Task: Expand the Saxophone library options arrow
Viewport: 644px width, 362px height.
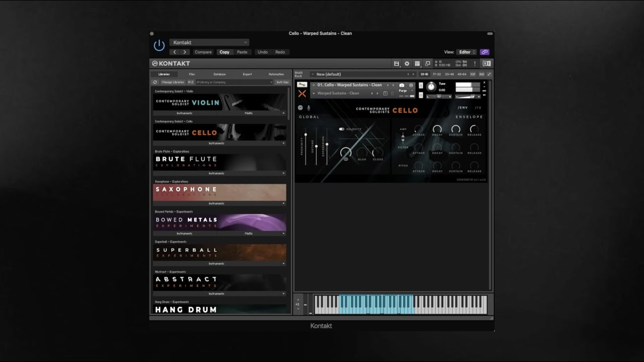Action: [x=283, y=204]
